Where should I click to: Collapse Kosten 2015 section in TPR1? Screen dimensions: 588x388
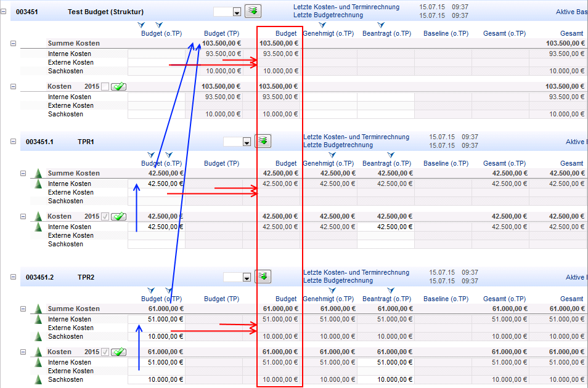pyautogui.click(x=23, y=217)
